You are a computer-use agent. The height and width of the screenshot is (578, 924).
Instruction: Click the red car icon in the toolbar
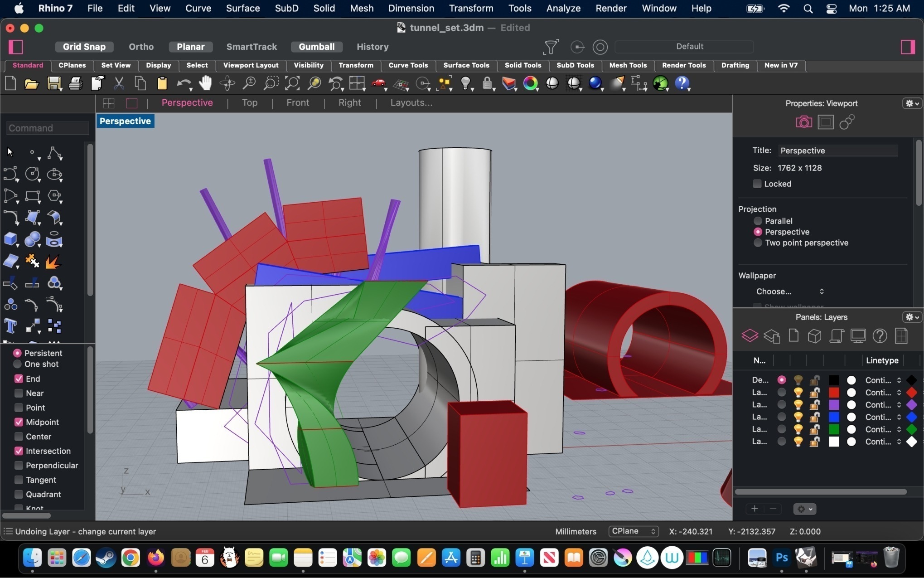pos(379,83)
